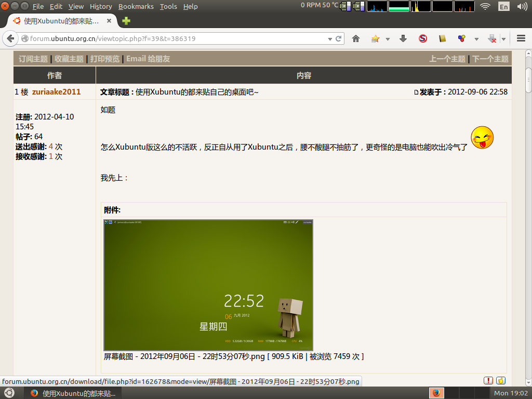The height and width of the screenshot is (399, 532).
Task: Expand dropdown next to colored balls icon
Action: click(x=476, y=39)
